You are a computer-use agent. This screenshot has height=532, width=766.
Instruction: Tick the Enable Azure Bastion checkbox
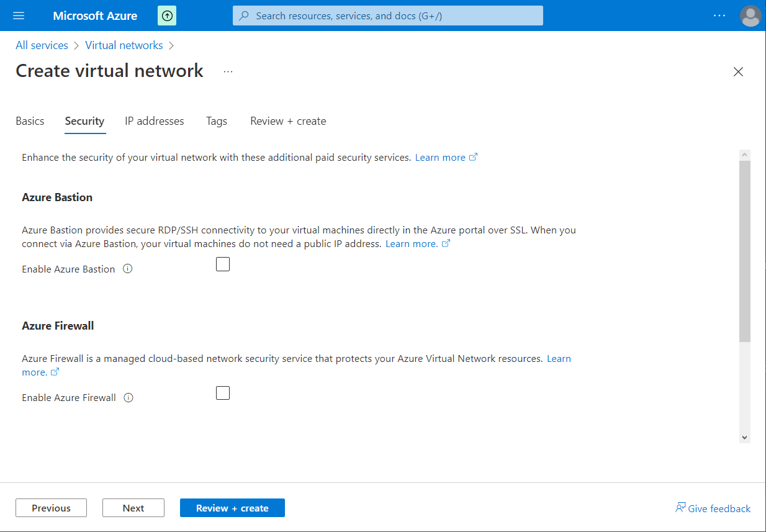coord(223,264)
